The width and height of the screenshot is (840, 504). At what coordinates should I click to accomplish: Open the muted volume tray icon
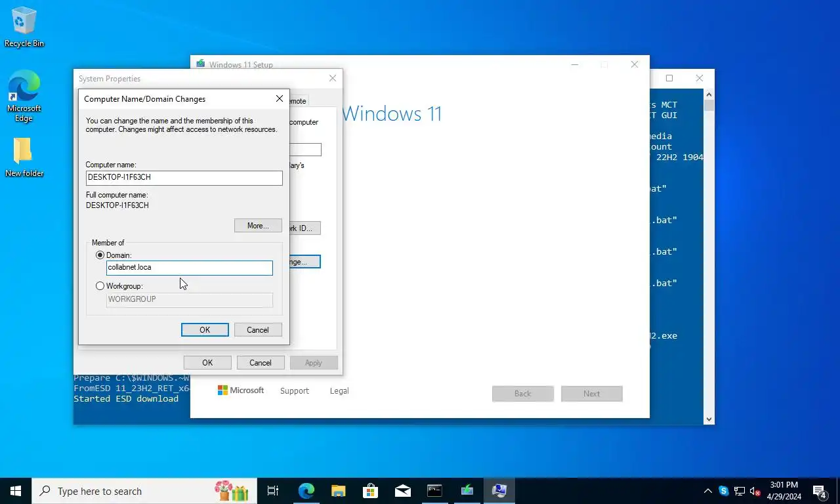[x=755, y=491]
